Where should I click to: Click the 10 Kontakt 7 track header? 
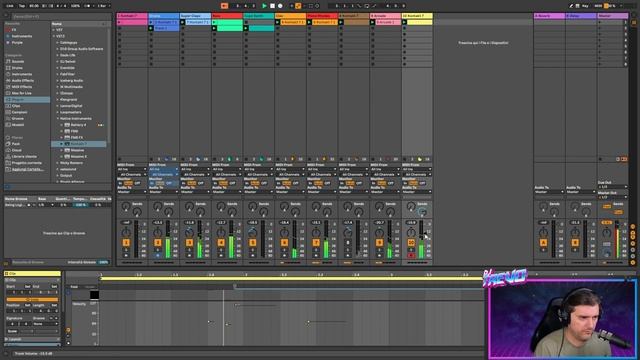point(417,16)
